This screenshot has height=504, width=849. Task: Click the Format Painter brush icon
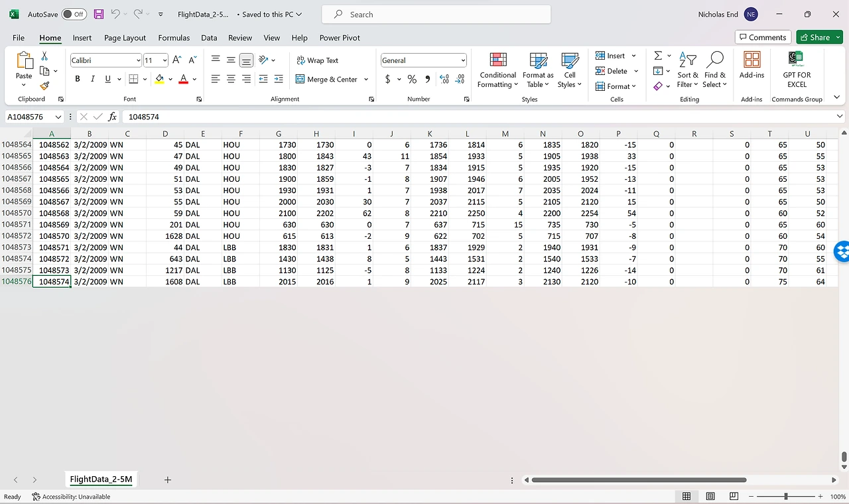pyautogui.click(x=44, y=86)
